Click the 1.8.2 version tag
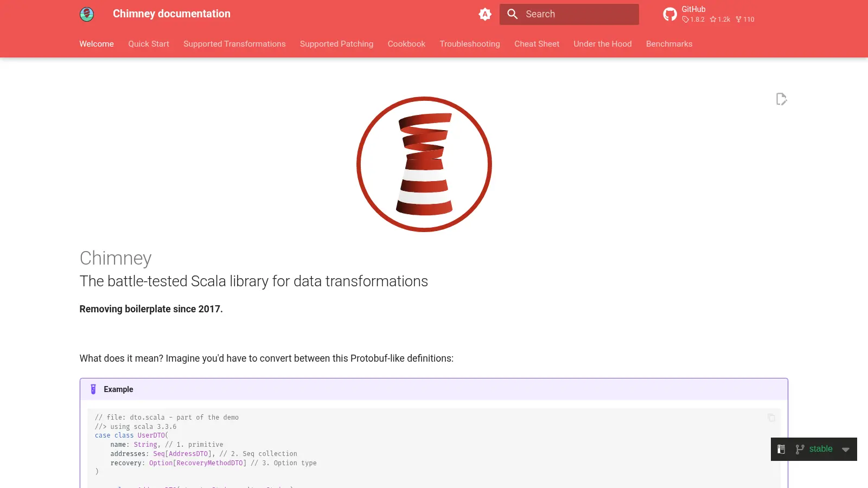 click(x=693, y=20)
